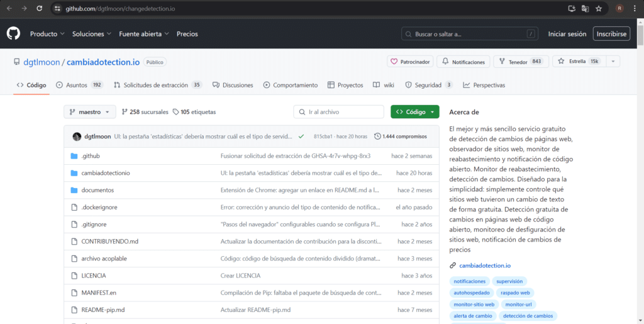Open the wiki tab

coord(384,85)
